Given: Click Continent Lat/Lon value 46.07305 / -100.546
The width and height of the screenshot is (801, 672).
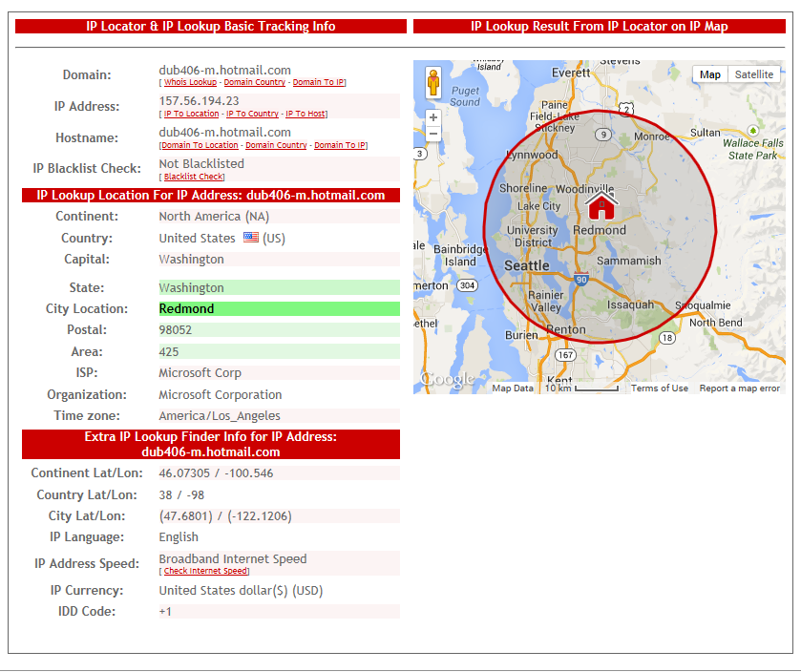Looking at the screenshot, I should [216, 473].
